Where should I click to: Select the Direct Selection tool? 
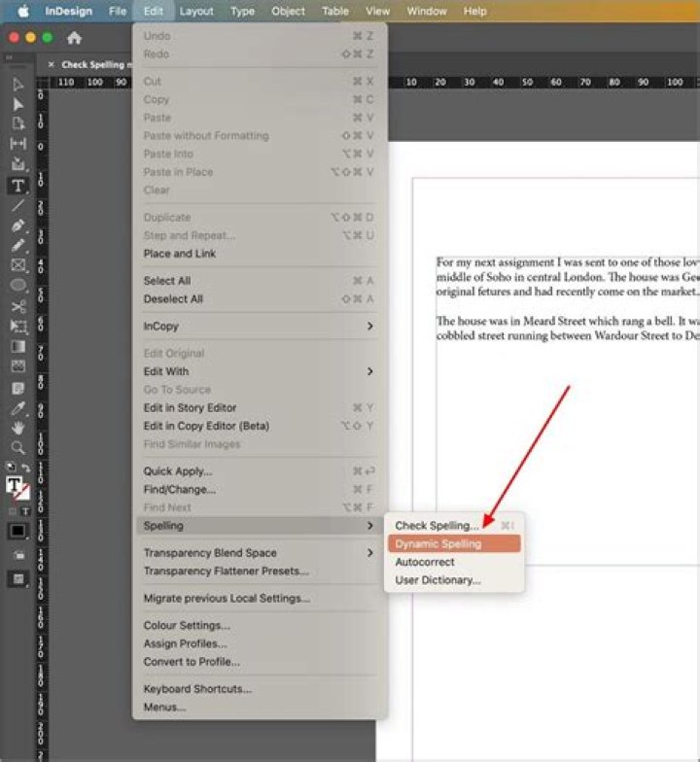17,105
